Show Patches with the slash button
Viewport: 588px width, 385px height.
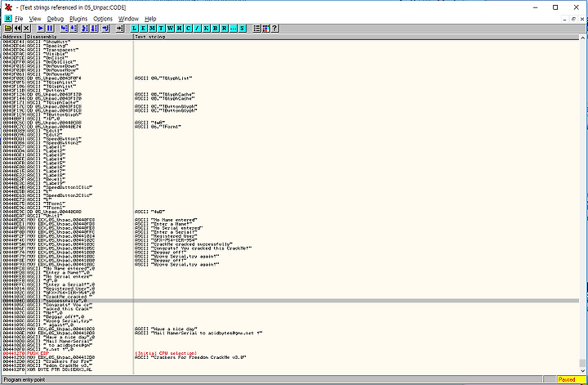click(198, 28)
